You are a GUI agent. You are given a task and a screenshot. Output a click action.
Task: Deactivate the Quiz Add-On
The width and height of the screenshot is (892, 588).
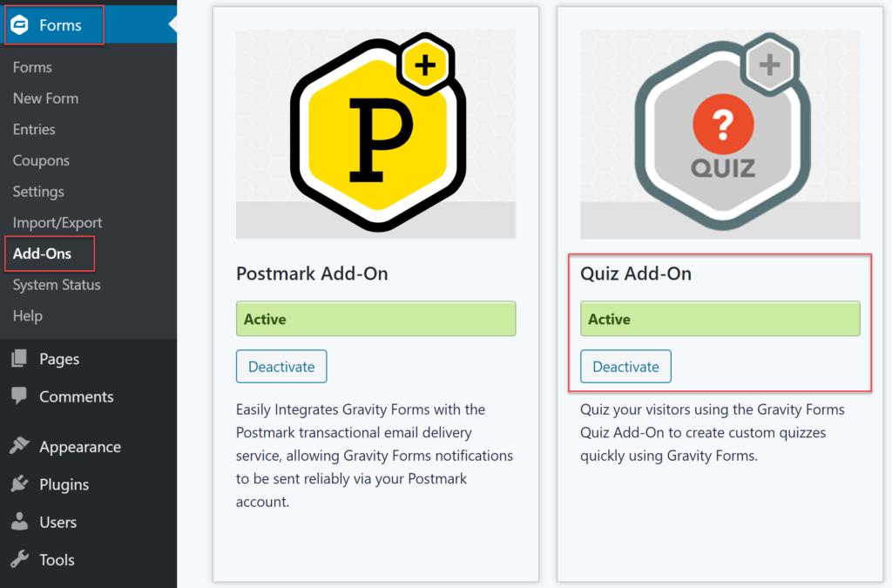(x=625, y=366)
